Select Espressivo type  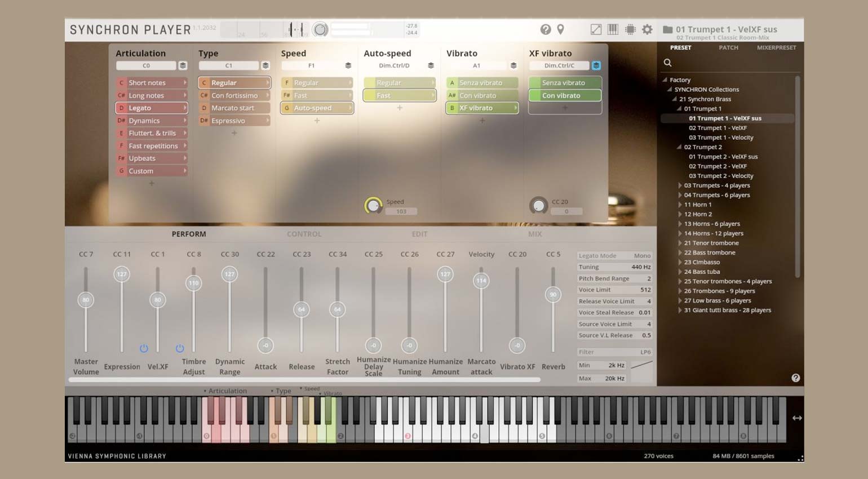pos(234,121)
